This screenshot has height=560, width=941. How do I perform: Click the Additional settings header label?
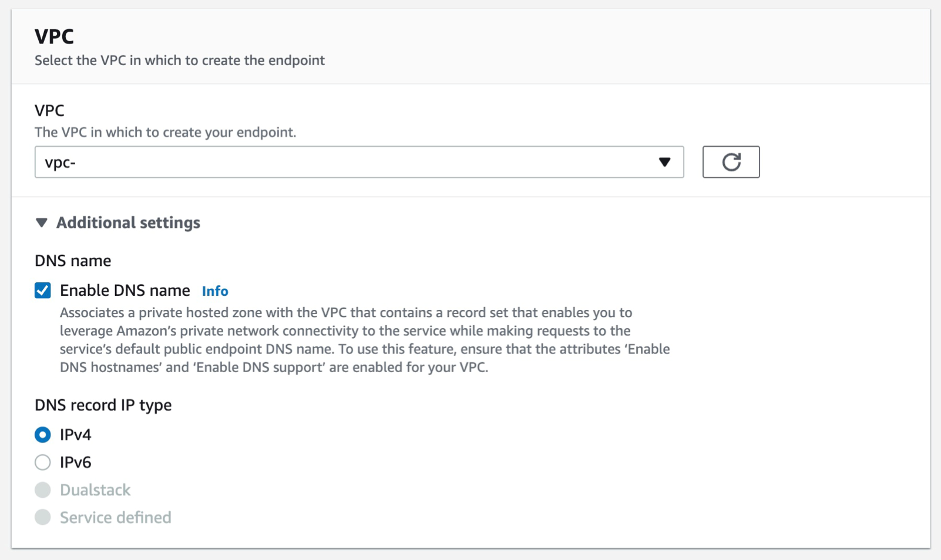click(128, 222)
